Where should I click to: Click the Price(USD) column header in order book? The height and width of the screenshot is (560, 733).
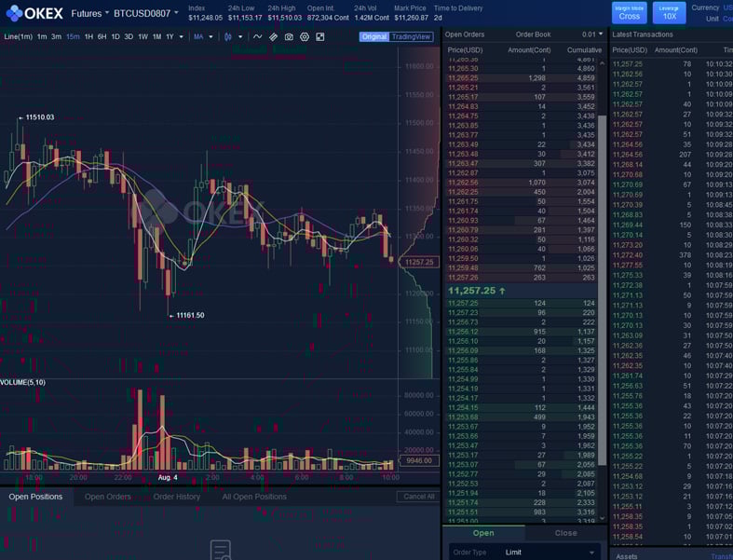(x=465, y=50)
